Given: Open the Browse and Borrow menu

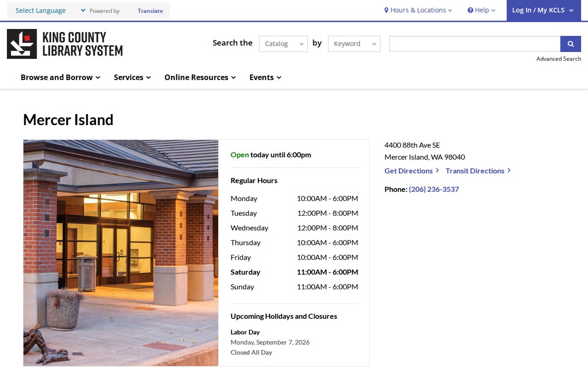Looking at the screenshot, I should pos(61,77).
